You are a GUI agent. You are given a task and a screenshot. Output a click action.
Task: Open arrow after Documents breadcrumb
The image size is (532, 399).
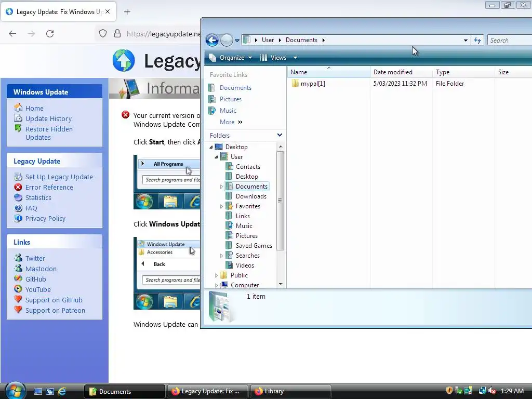pos(323,40)
